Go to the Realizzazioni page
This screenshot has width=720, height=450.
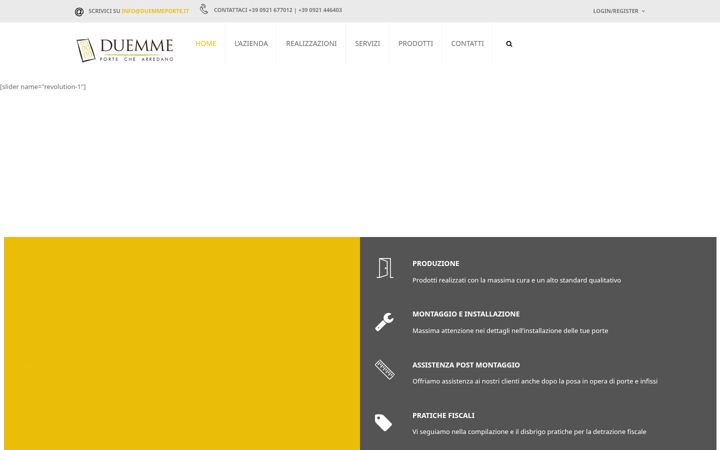[x=311, y=44]
